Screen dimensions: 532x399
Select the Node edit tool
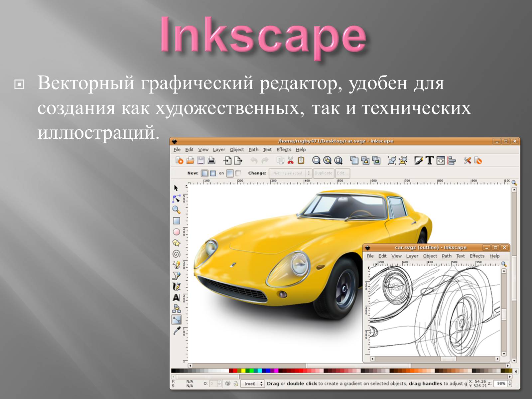176,199
